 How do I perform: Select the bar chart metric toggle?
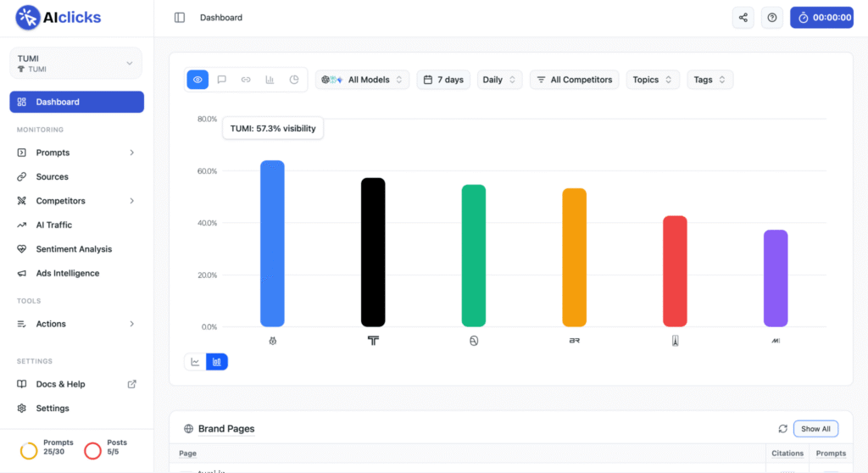[270, 80]
